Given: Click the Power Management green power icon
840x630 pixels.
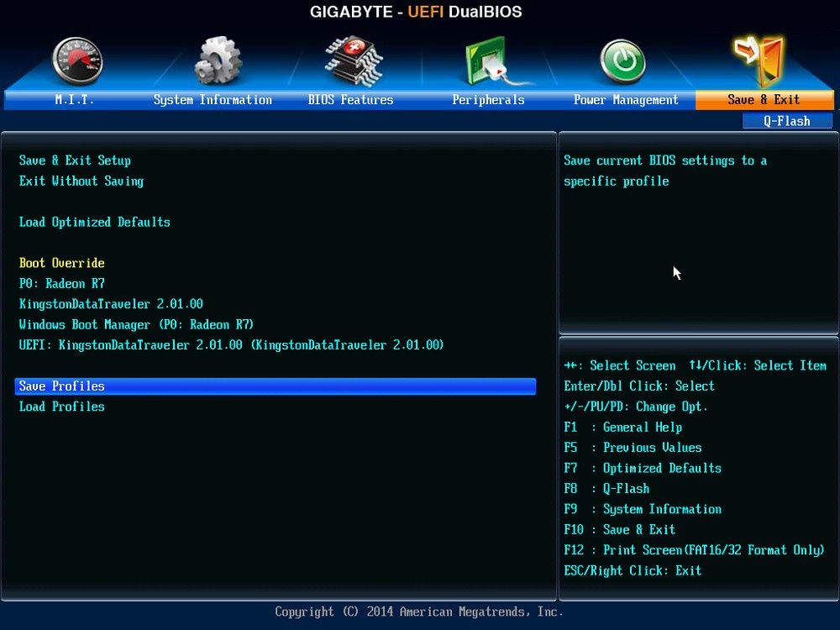Looking at the screenshot, I should pos(622,61).
